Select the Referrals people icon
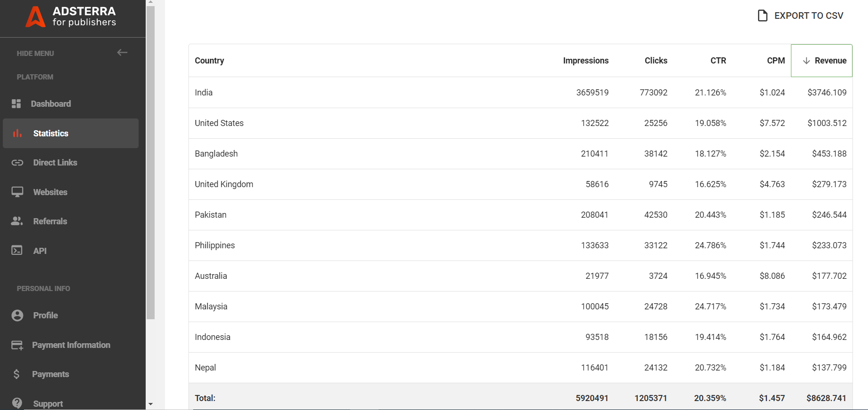The height and width of the screenshot is (410, 868). click(x=17, y=221)
